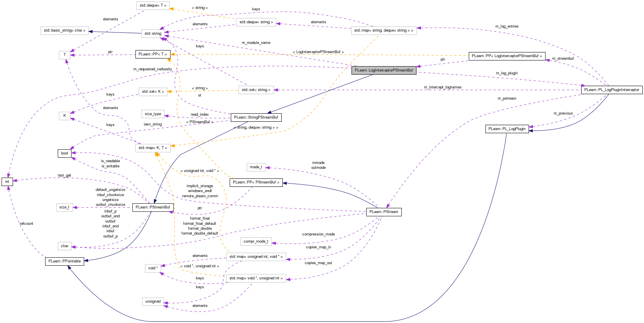Open the PLearn::PPointable class node
Image resolution: width=644 pixels, height=323 pixels.
tap(65, 261)
